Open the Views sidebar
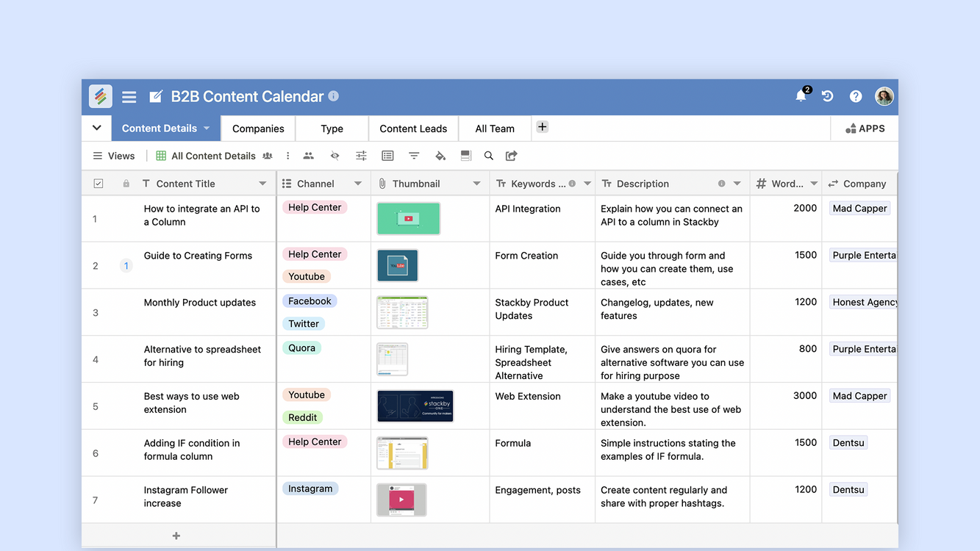Viewport: 980px width, 551px height. [x=114, y=156]
